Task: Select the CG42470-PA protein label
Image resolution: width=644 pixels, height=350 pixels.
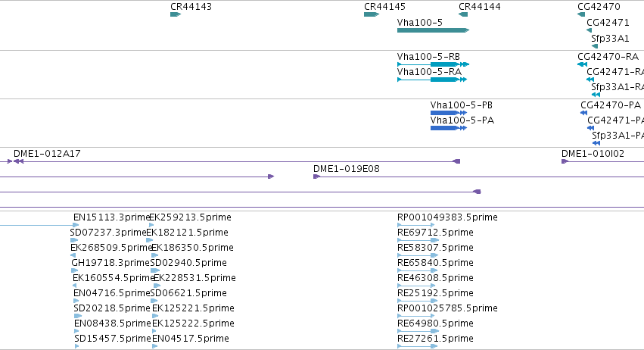Action: pyautogui.click(x=610, y=105)
